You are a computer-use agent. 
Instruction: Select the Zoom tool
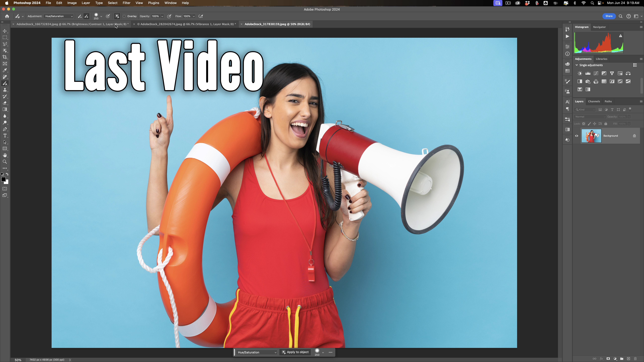pyautogui.click(x=5, y=162)
